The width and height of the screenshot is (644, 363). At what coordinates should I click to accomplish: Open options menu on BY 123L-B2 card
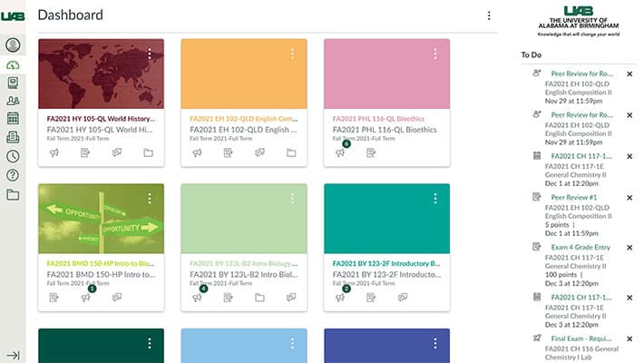tap(292, 199)
